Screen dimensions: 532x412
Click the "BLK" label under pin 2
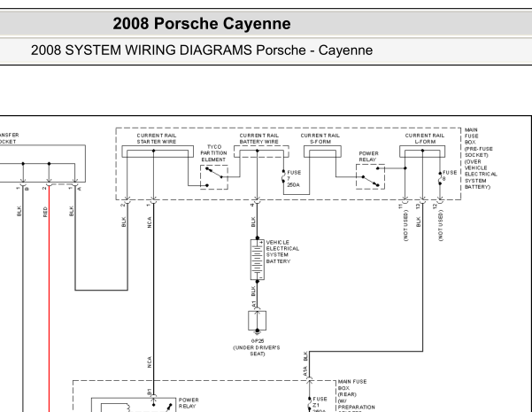tap(124, 222)
